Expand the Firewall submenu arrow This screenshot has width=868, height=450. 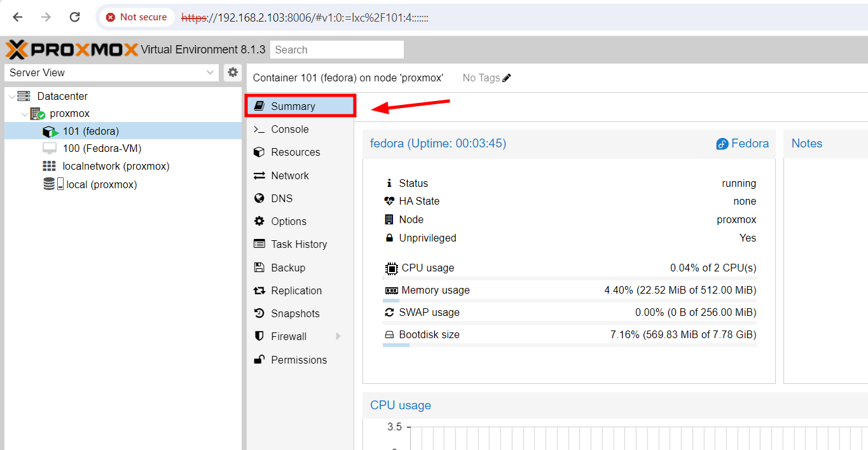point(338,336)
